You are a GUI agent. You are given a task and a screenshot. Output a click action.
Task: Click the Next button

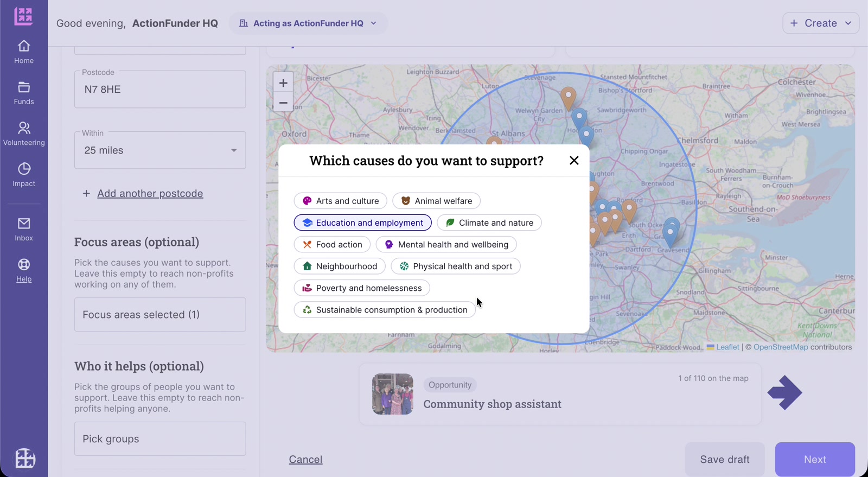pyautogui.click(x=815, y=460)
